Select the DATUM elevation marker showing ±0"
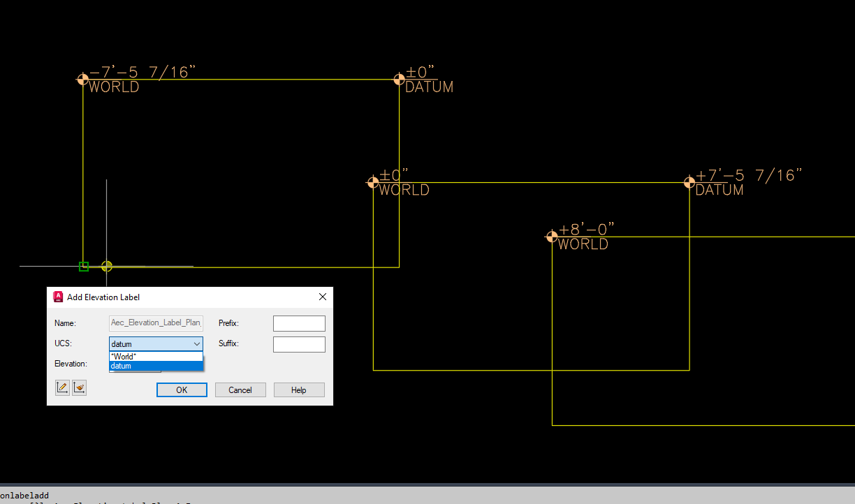855x504 pixels. [x=399, y=80]
